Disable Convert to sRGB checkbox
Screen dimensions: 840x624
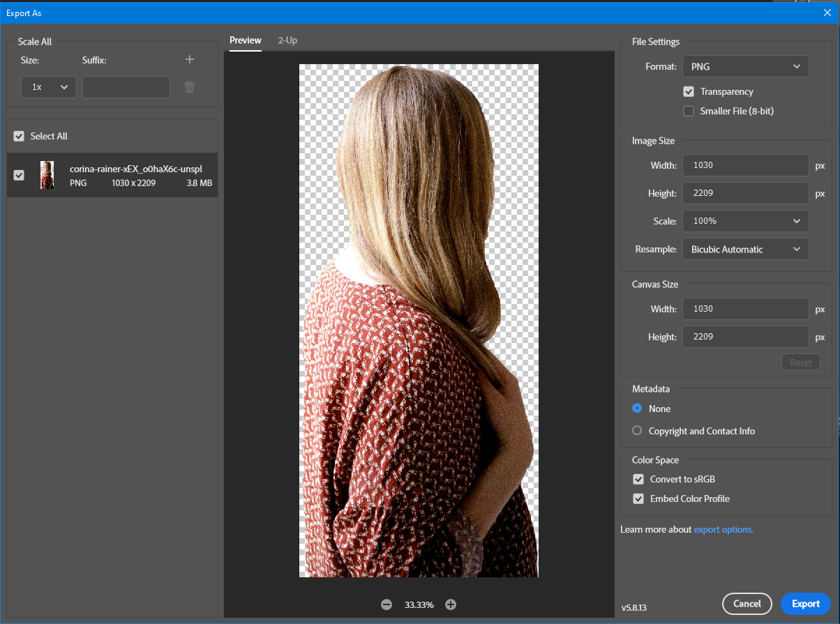[638, 479]
